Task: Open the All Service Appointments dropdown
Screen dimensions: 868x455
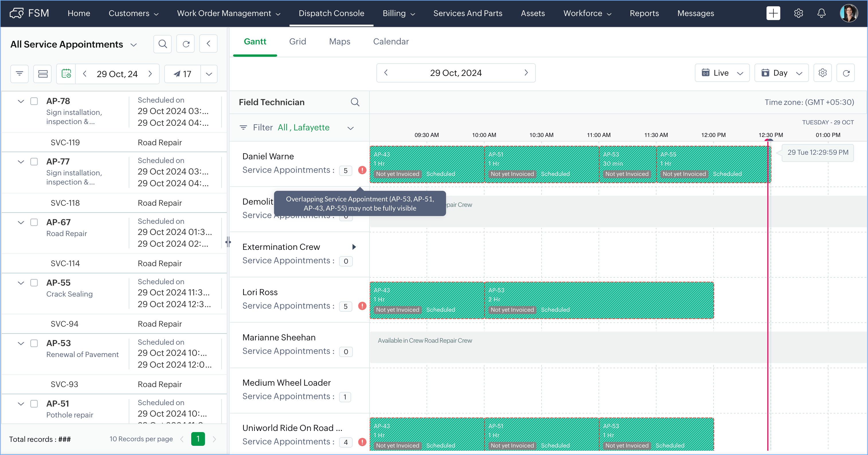Action: point(133,44)
